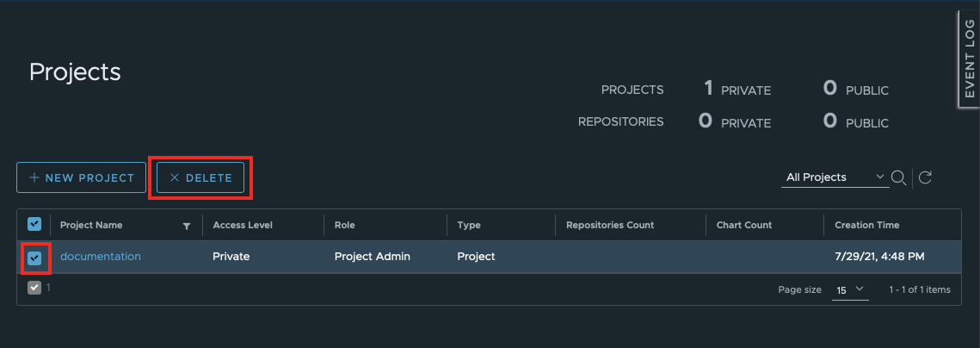Click the Project type cell
980x348 pixels.
click(x=477, y=257)
